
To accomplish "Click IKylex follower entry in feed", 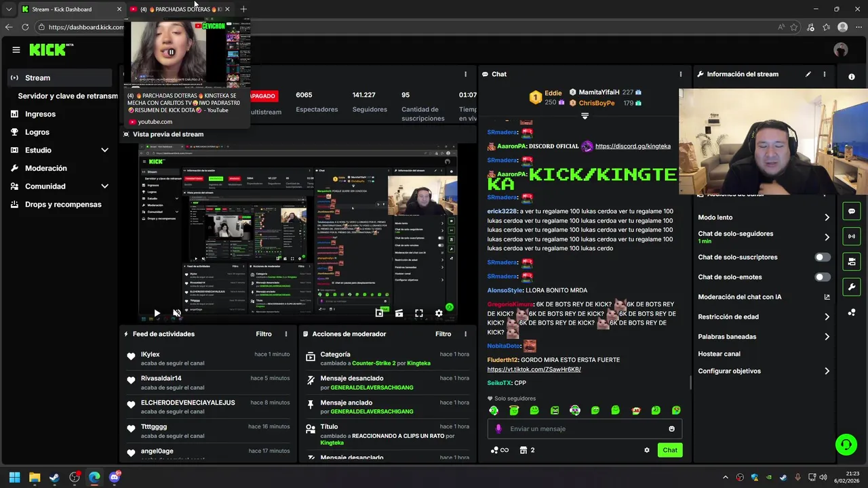I will [208, 359].
